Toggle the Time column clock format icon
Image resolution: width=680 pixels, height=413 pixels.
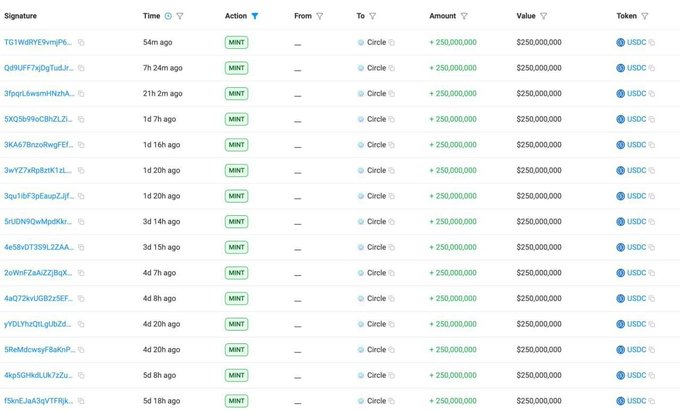(168, 16)
